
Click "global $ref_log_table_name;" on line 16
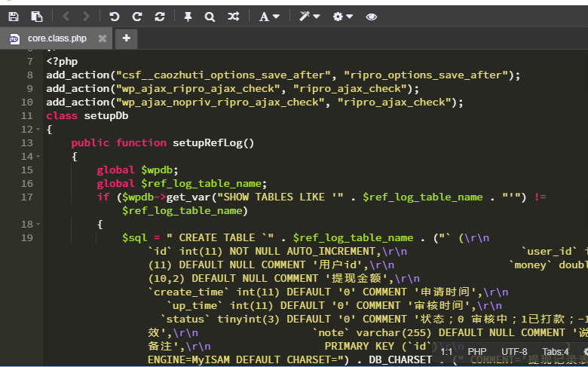coord(182,183)
